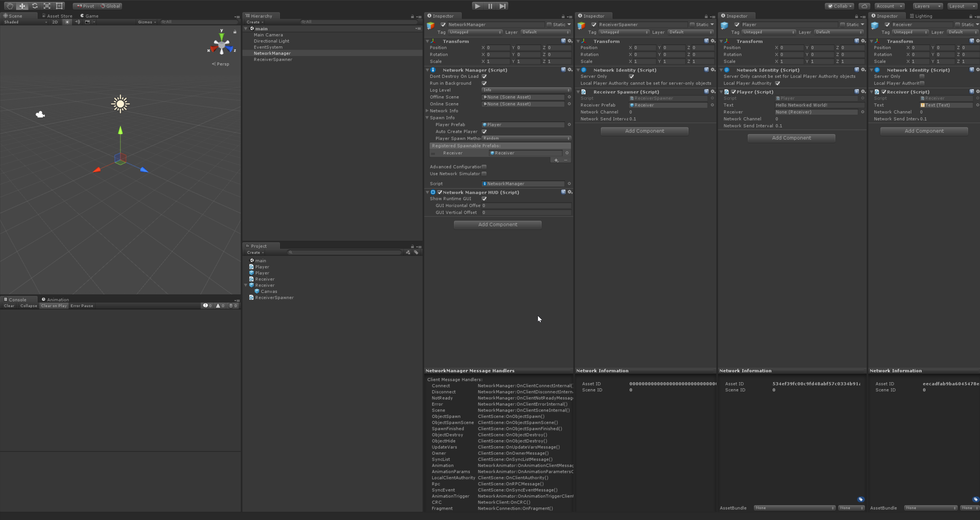Click Clear in the Console
The height and width of the screenshot is (520, 980).
click(x=9, y=306)
